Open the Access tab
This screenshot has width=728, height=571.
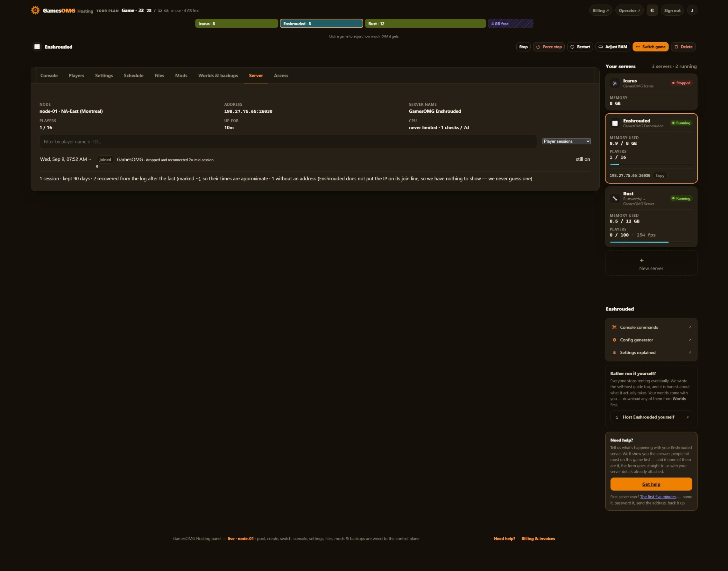pos(281,76)
